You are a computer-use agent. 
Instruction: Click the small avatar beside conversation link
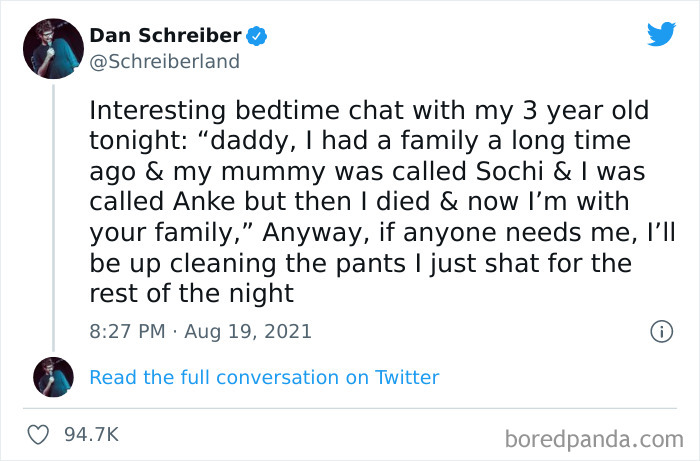53,377
